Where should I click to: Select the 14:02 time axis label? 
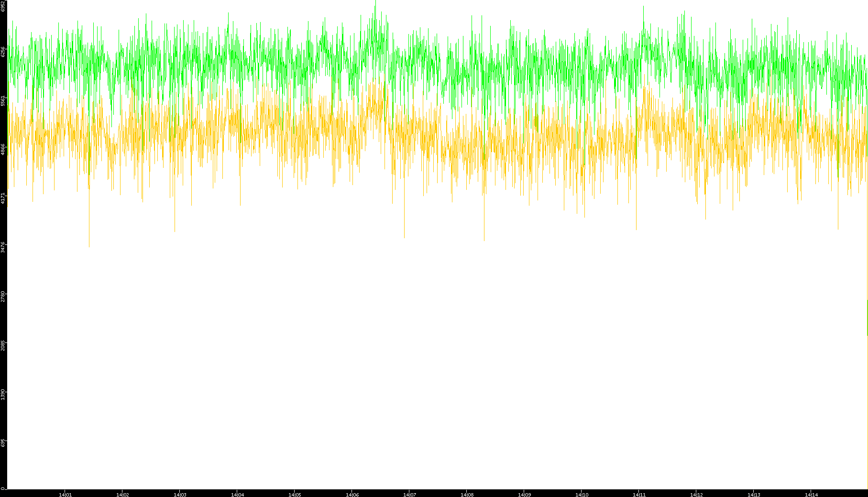[122, 495]
